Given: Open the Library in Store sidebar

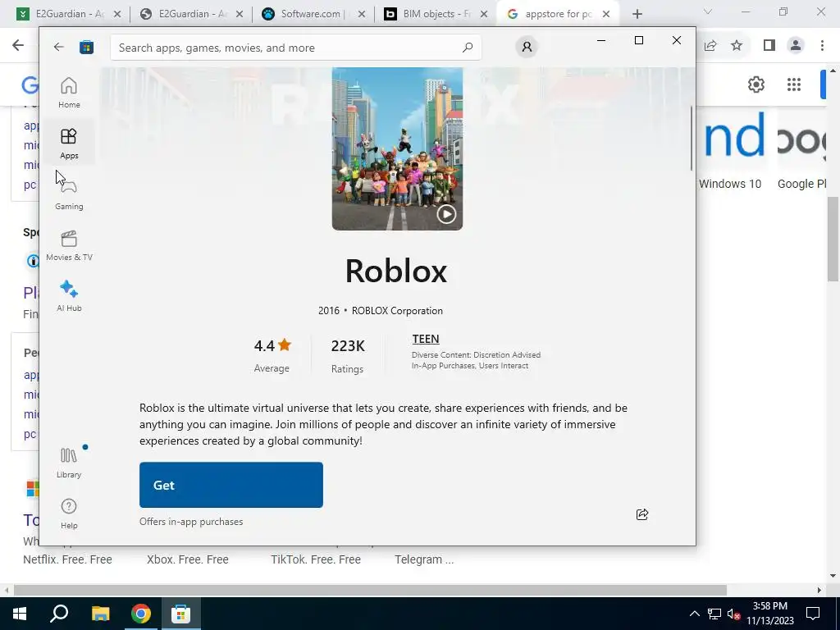Looking at the screenshot, I should [69, 463].
